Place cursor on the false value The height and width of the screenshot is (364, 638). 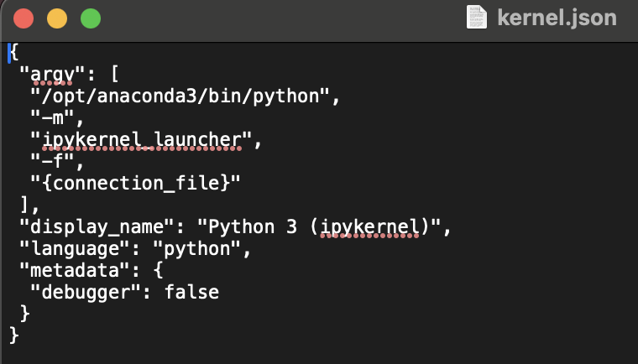[x=191, y=292]
